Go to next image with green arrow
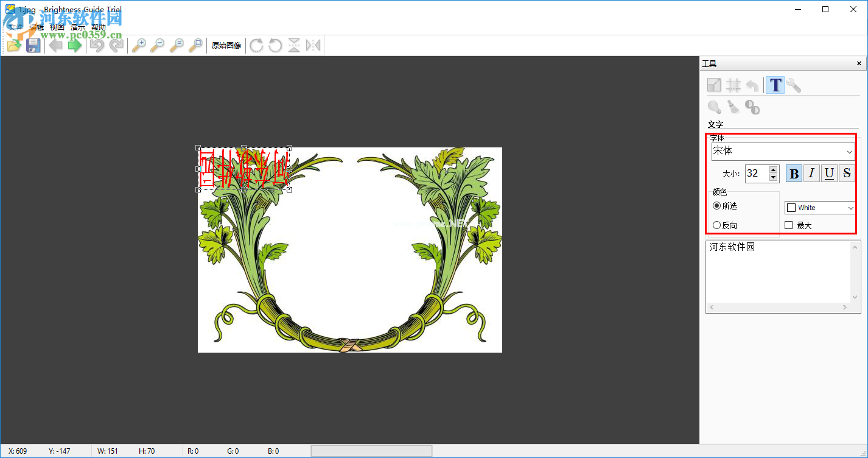Viewport: 868px width, 458px height. coord(75,46)
